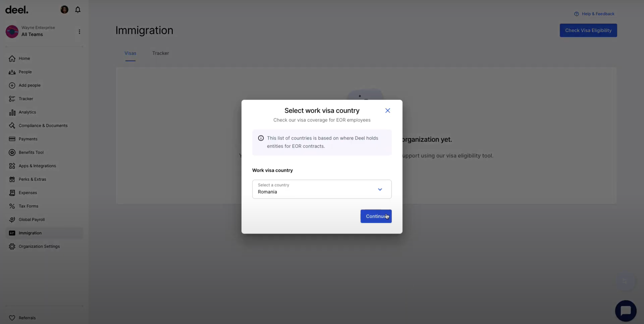Click "Check our visa coverage for EOR employees" text
Image resolution: width=644 pixels, height=324 pixels.
click(322, 120)
